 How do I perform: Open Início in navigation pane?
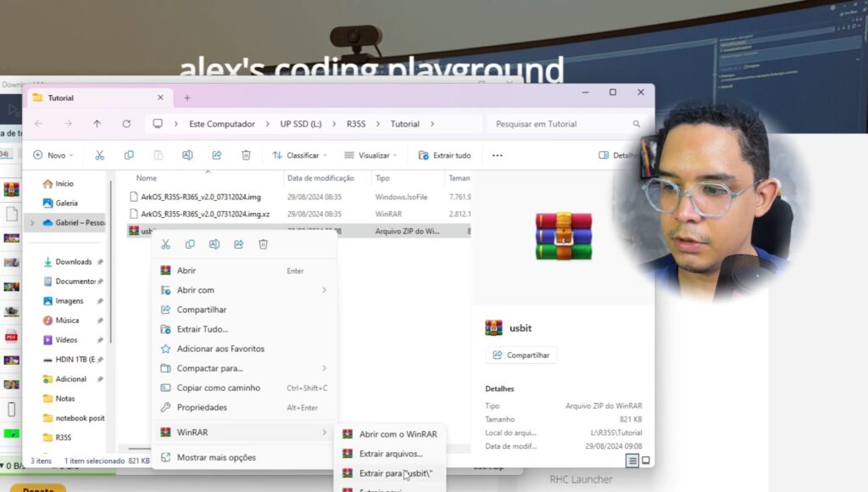(x=64, y=183)
